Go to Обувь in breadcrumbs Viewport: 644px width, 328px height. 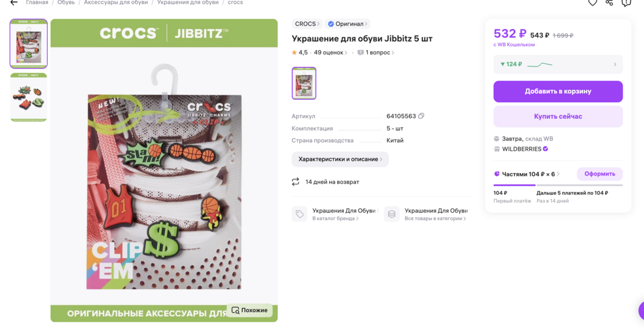click(66, 2)
